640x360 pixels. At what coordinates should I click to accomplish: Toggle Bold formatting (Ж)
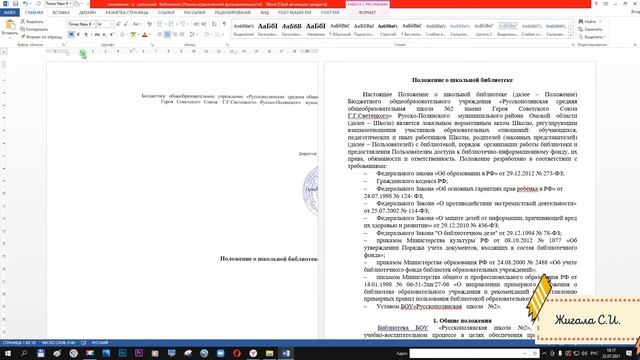click(x=71, y=35)
